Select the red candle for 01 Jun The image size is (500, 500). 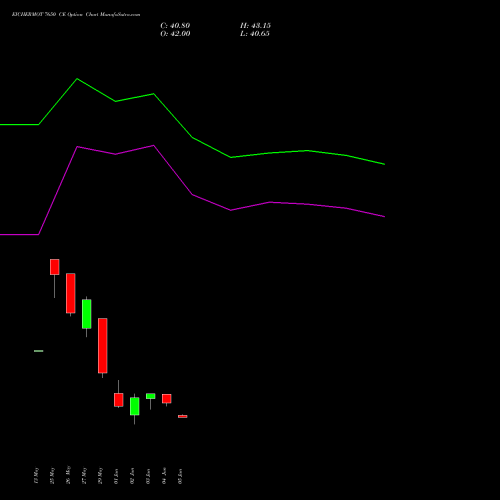(119, 400)
